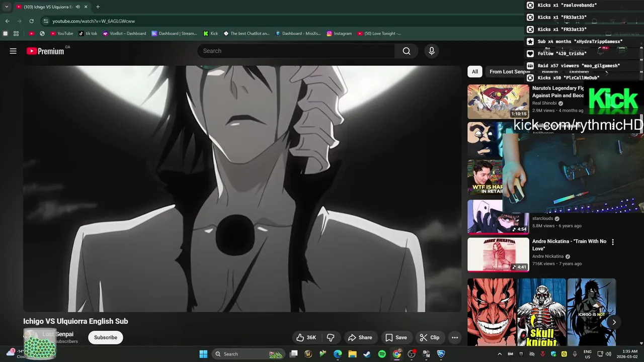644x362 pixels.
Task: Open the Real Shinobi channel link
Action: click(x=544, y=103)
